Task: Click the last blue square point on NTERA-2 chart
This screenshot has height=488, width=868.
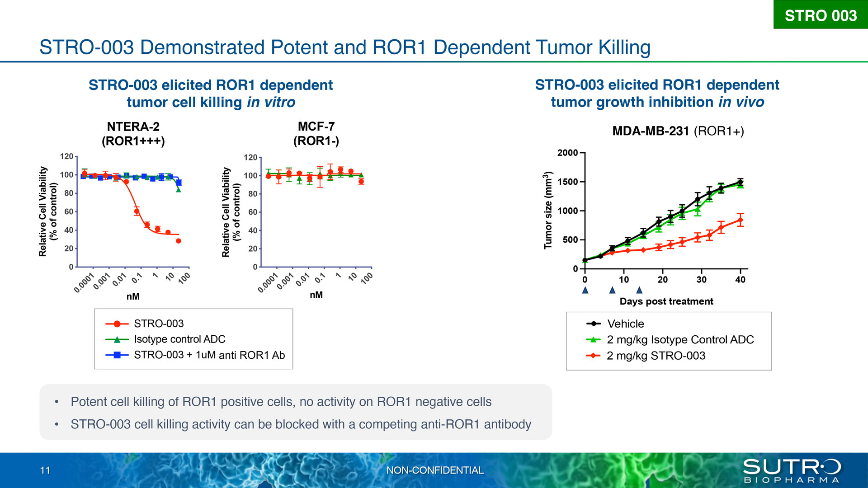Action: tap(179, 183)
